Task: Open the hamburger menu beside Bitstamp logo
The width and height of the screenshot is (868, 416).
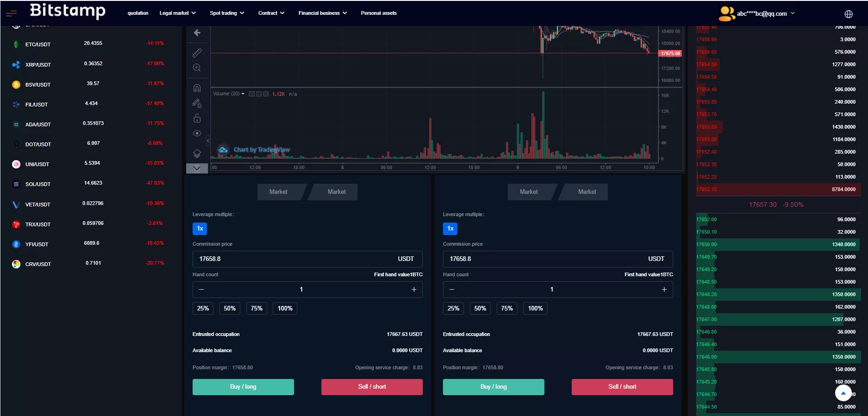Action: (x=11, y=13)
